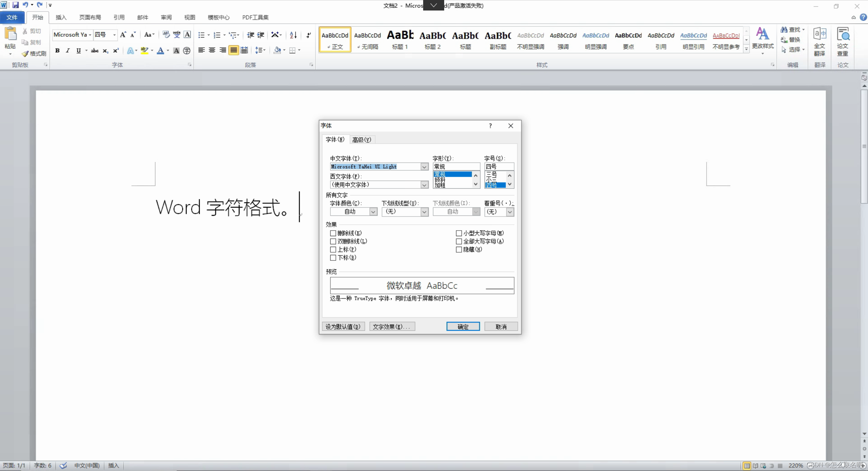Image resolution: width=868 pixels, height=471 pixels.
Task: Open ribbon font name dropdown
Action: coord(90,35)
